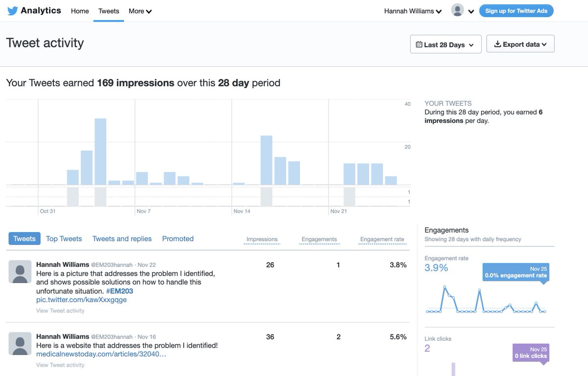The image size is (588, 376).
Task: Click the YOUR TWEETS sidebar heading
Action: tap(448, 103)
